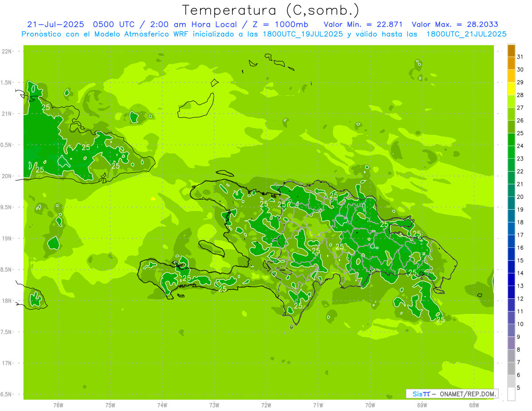Click legend value '14'
Viewport: 532px width, 411px height.
(520, 273)
